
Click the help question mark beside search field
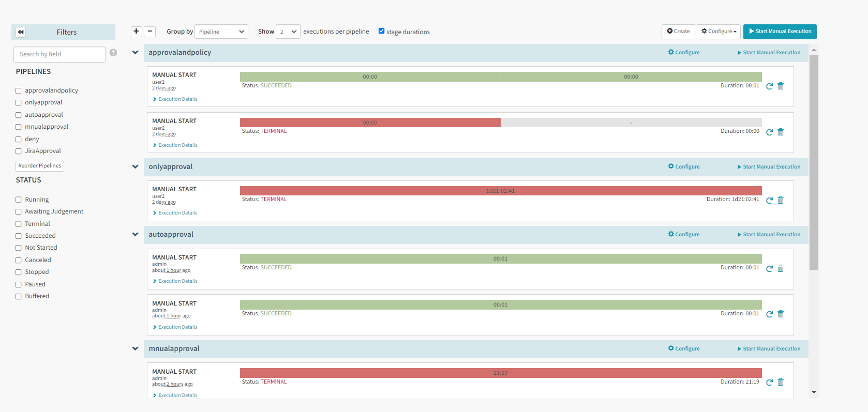tap(113, 53)
